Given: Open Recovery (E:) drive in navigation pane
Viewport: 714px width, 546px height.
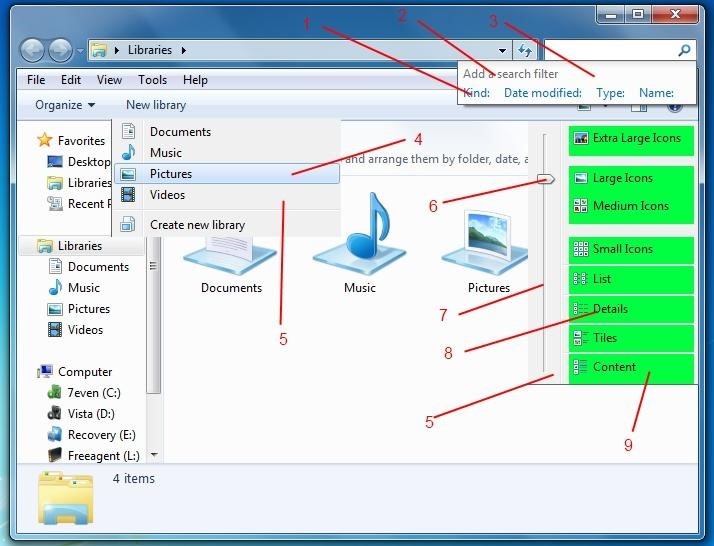Looking at the screenshot, I should click(101, 435).
